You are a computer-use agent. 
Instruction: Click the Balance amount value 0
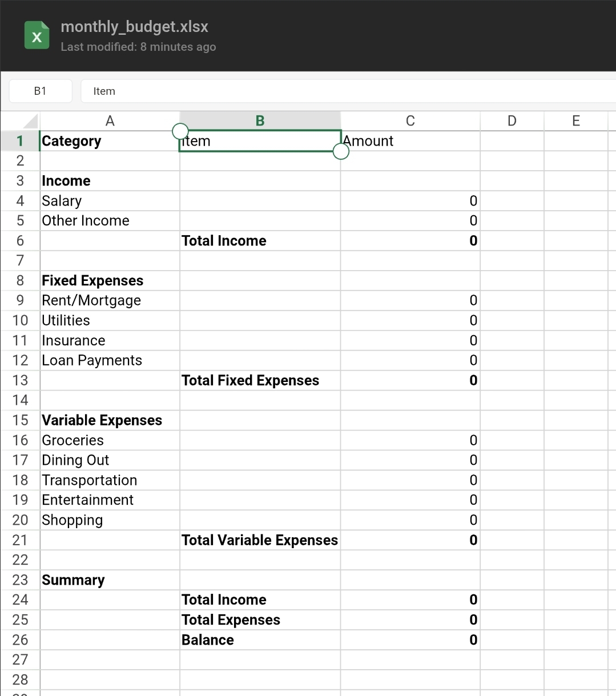click(473, 639)
